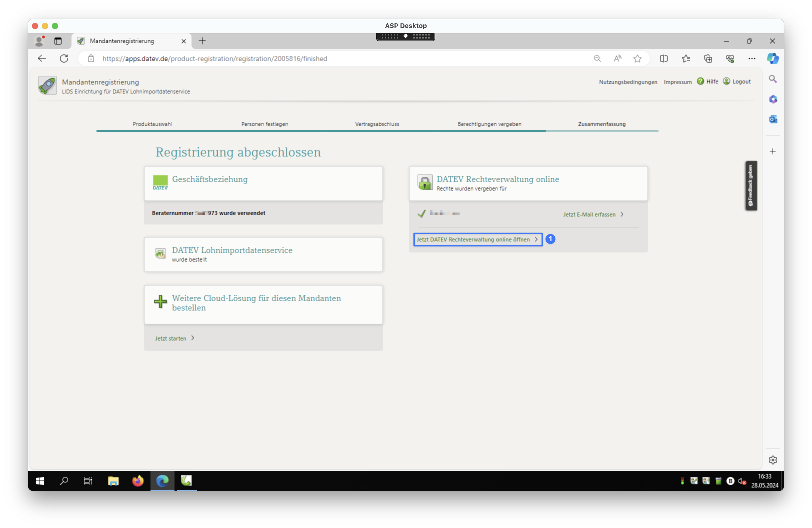Viewport: 812px width, 528px height.
Task: Click the browser Refresh icon
Action: tap(64, 59)
